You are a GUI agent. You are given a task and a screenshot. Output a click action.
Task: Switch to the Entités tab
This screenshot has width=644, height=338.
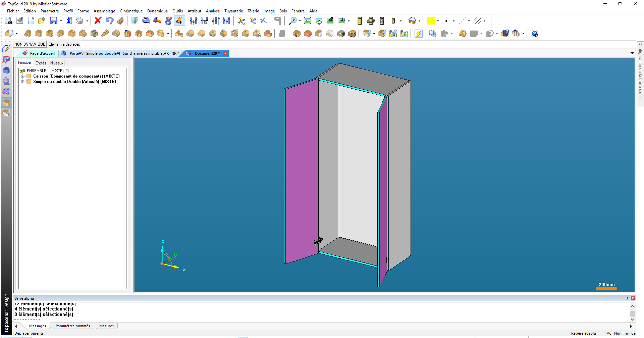pos(41,63)
